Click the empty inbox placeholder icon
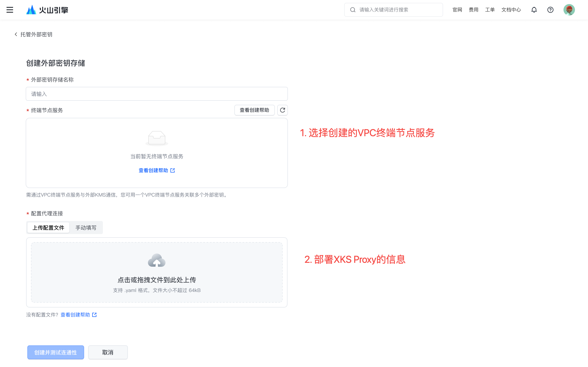This screenshot has width=588, height=367. [157, 138]
